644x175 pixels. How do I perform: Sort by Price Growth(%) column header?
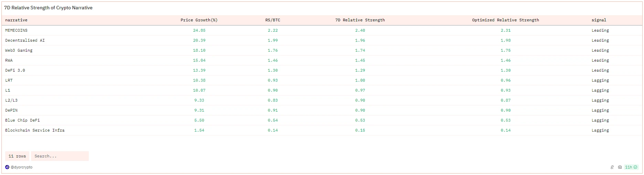click(x=199, y=20)
